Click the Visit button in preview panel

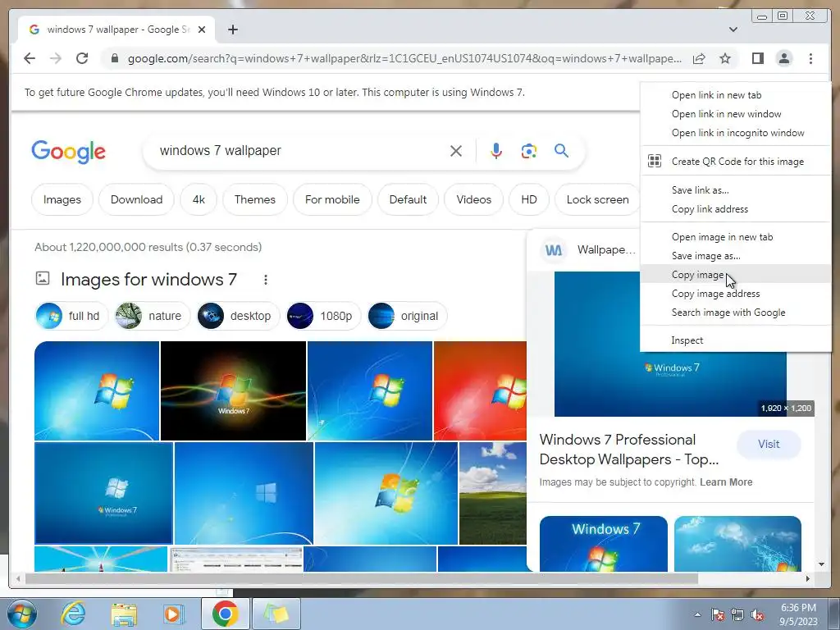click(x=769, y=444)
